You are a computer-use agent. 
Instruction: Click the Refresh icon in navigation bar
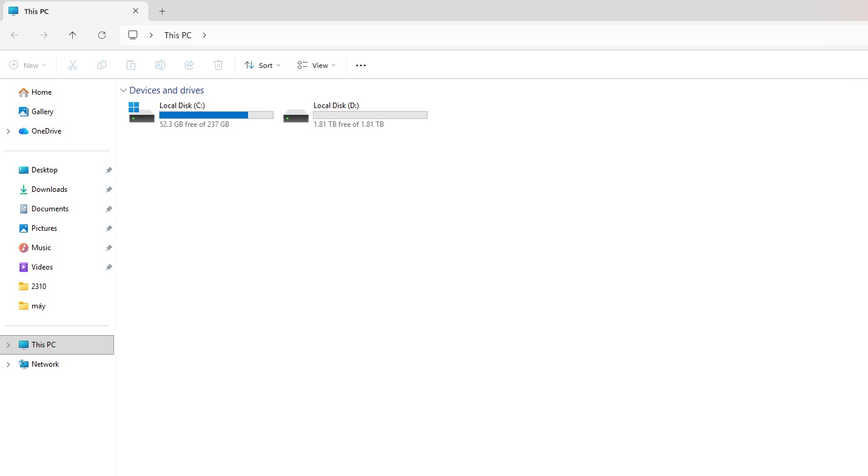pos(102,35)
